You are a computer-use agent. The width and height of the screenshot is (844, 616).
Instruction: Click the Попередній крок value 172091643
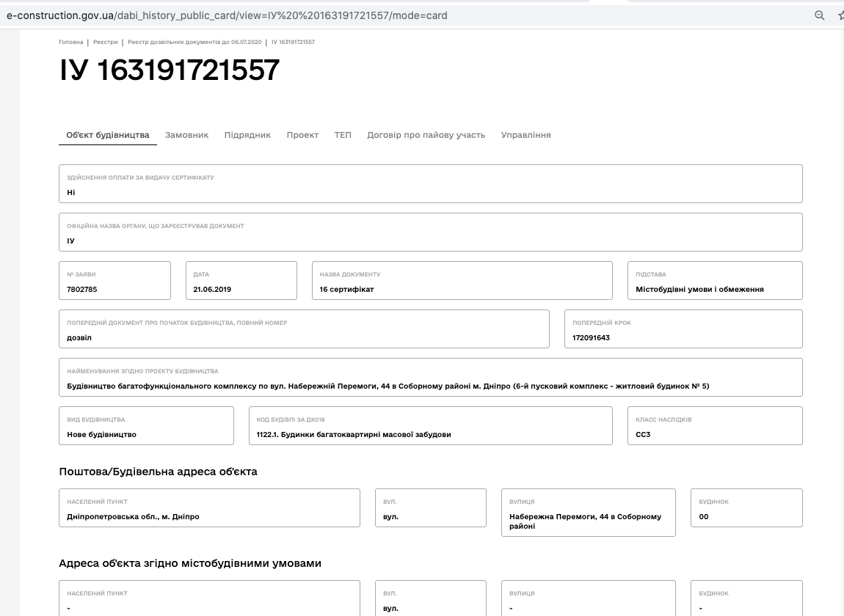tap(591, 338)
